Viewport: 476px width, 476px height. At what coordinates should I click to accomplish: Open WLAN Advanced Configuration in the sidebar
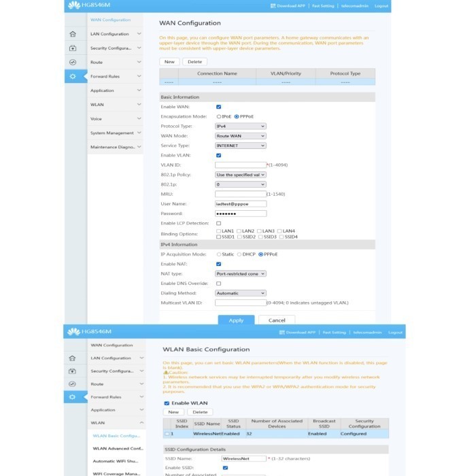point(118,448)
